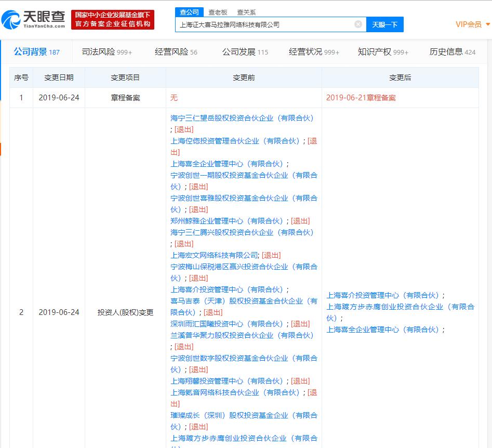The height and width of the screenshot is (448, 492).
Task: Select the 查公司 search tab
Action: (x=190, y=12)
